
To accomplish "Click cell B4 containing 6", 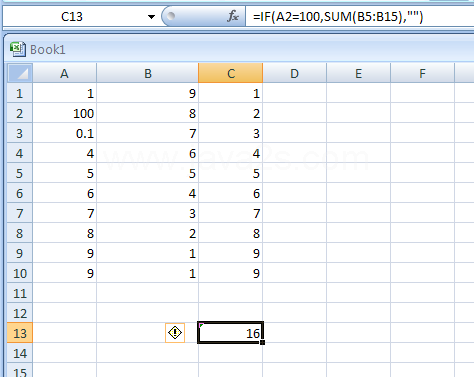I will pyautogui.click(x=148, y=153).
